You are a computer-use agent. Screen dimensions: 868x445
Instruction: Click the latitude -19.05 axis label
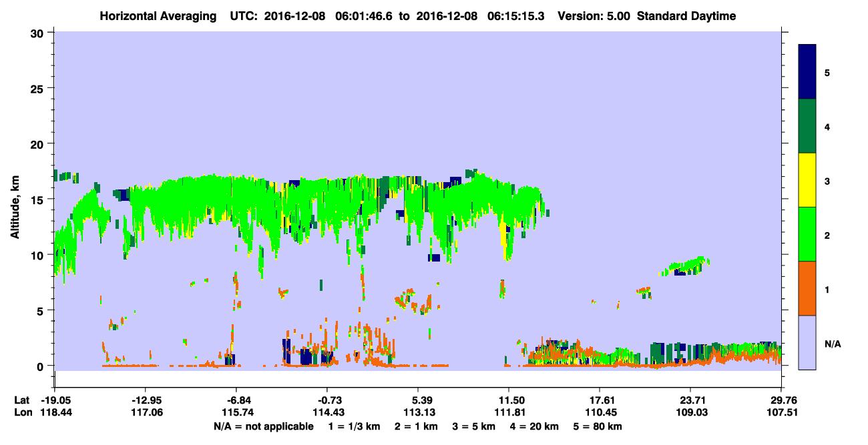[x=55, y=400]
